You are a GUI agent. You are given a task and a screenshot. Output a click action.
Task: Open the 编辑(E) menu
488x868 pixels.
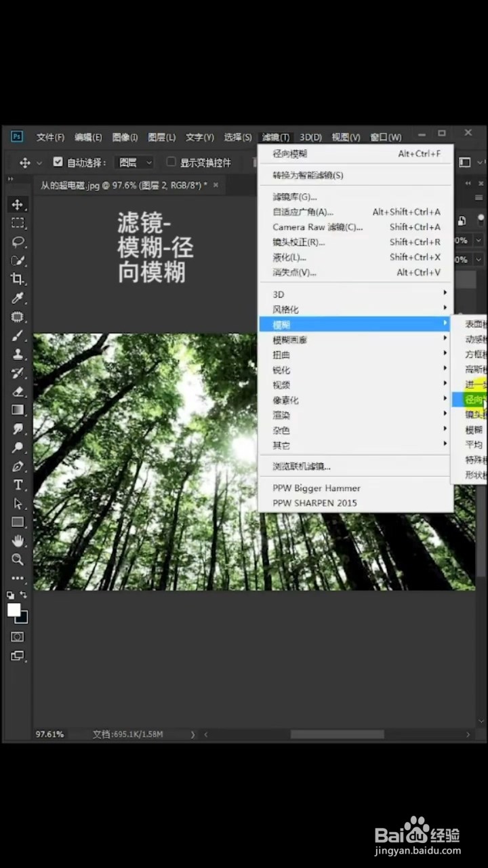point(88,137)
